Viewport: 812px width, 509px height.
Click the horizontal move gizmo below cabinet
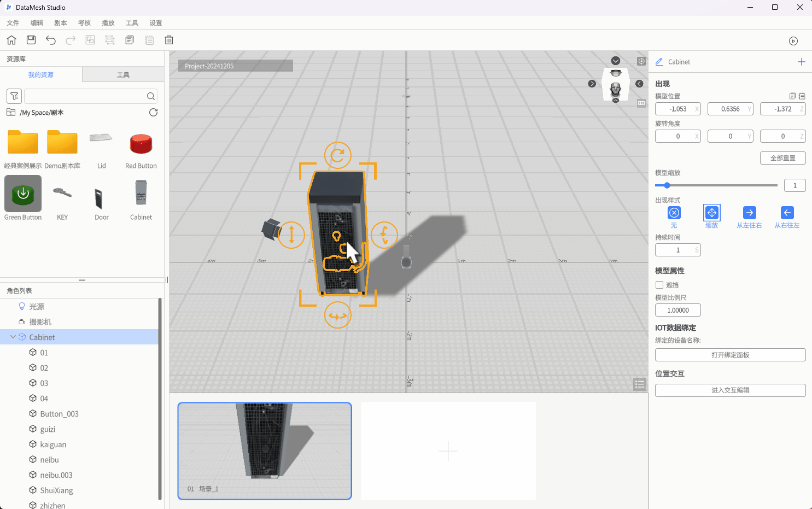pyautogui.click(x=338, y=315)
